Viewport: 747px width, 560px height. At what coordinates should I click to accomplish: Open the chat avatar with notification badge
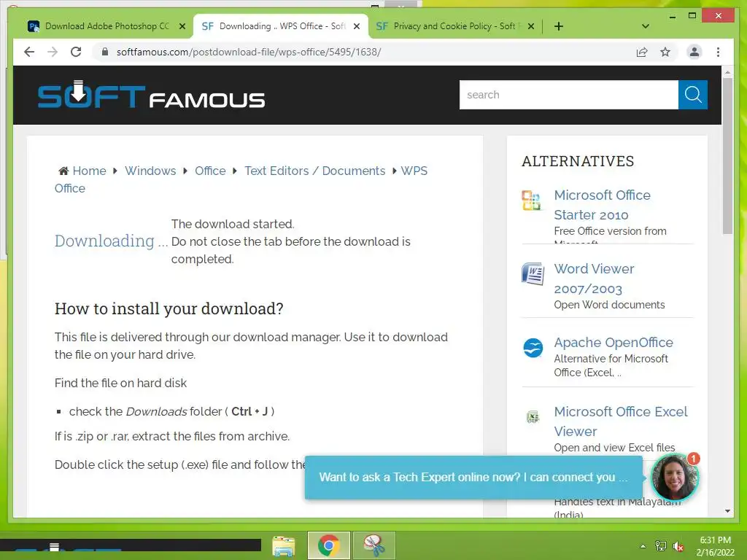pos(675,477)
